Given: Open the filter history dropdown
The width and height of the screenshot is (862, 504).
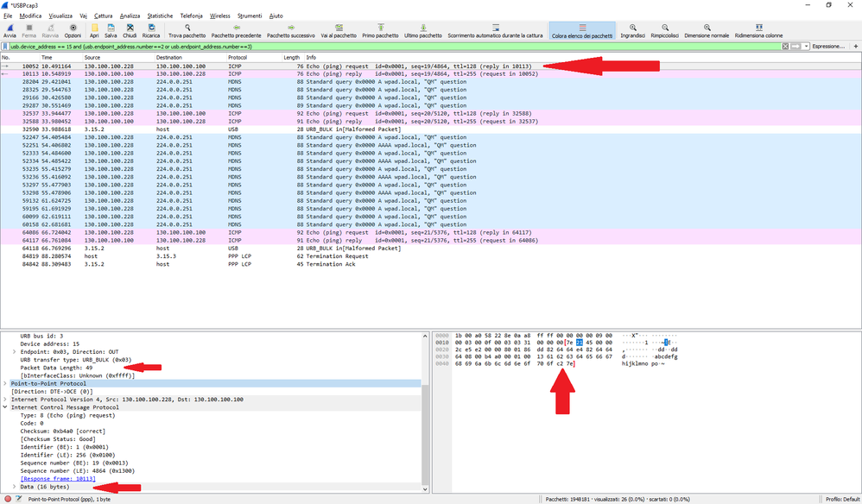Looking at the screenshot, I should [x=807, y=47].
